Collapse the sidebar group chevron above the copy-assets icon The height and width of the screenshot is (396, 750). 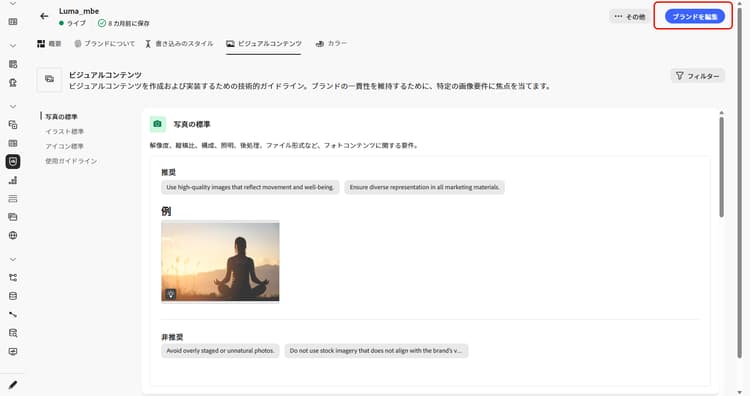pos(13,106)
